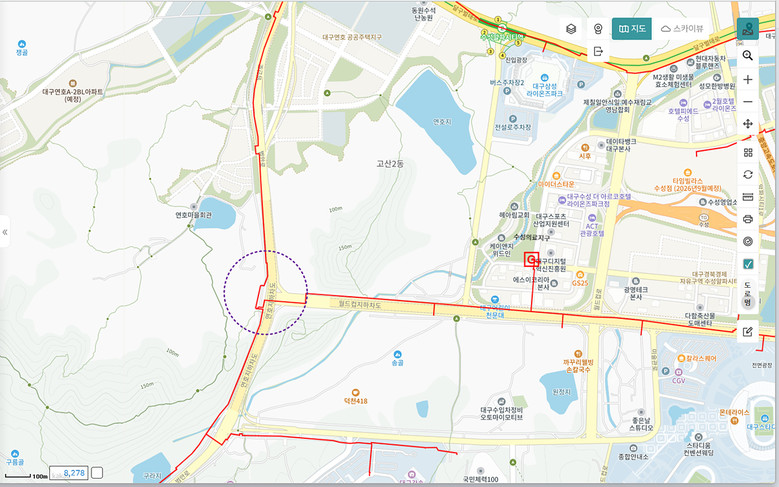Click the scale field showing 8,278
Viewport: 779px width, 487px height.
(x=73, y=472)
